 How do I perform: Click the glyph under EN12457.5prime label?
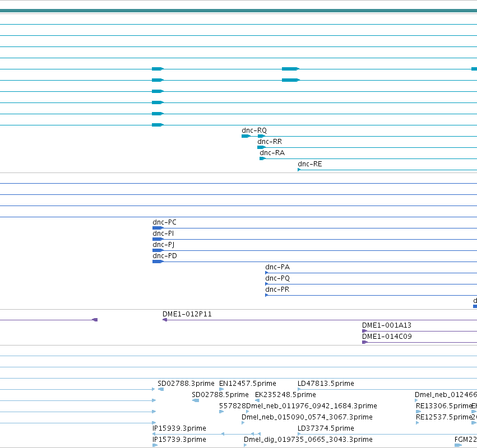(221, 389)
